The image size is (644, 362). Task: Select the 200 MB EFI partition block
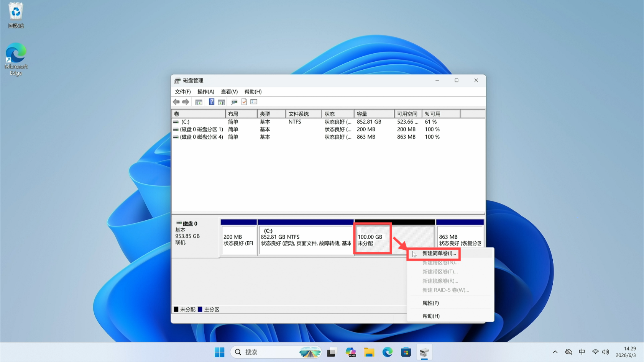point(238,238)
